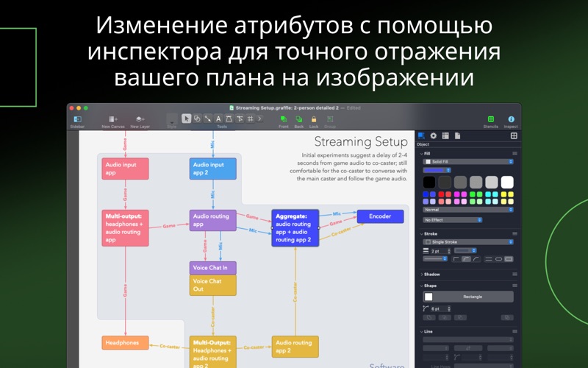The image size is (588, 368).
Task: Open the stroke pattern dropdown
Action: pyautogui.click(x=435, y=259)
